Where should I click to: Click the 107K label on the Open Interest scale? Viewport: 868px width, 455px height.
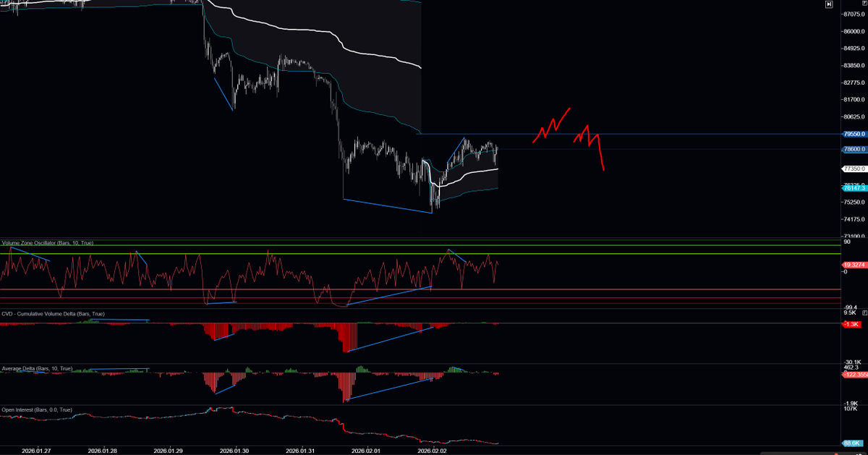tap(849, 409)
